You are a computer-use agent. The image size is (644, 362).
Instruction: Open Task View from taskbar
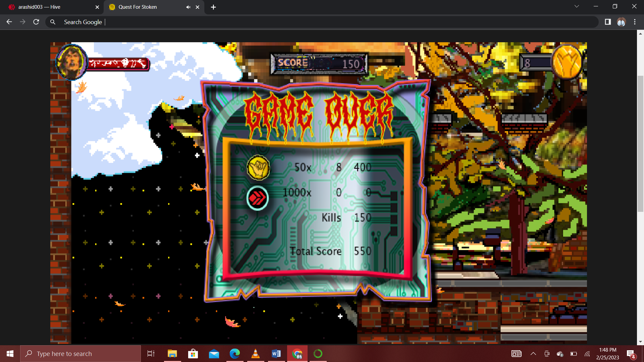151,354
